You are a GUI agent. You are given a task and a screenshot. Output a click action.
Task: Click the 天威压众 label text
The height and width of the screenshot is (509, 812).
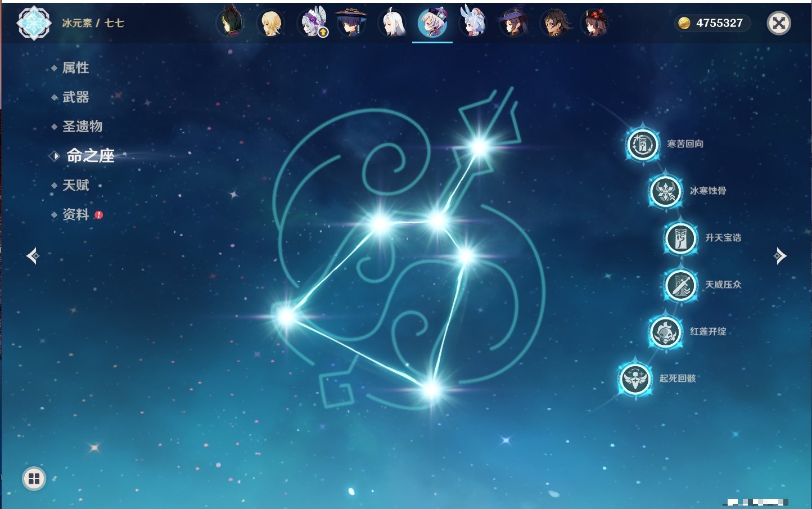[x=723, y=285]
